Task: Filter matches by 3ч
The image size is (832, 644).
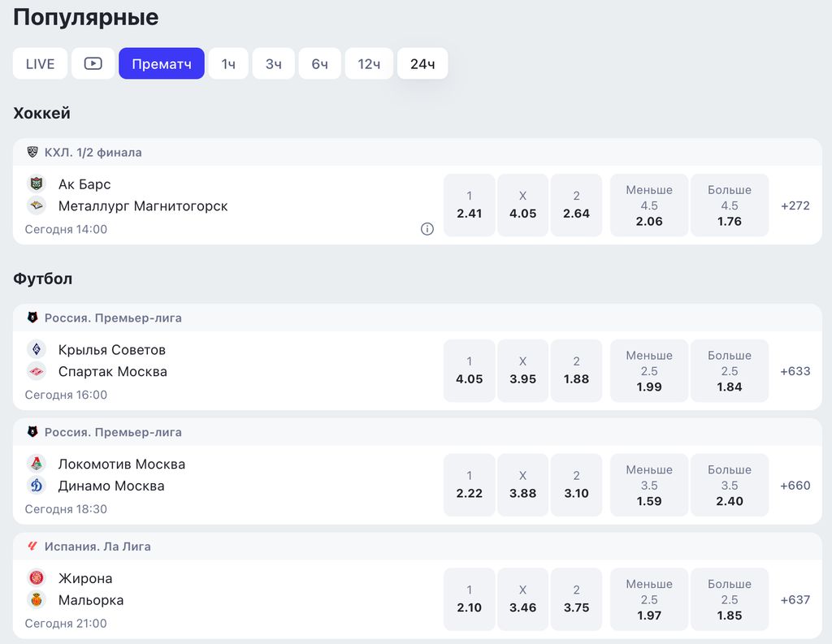Action: point(273,63)
